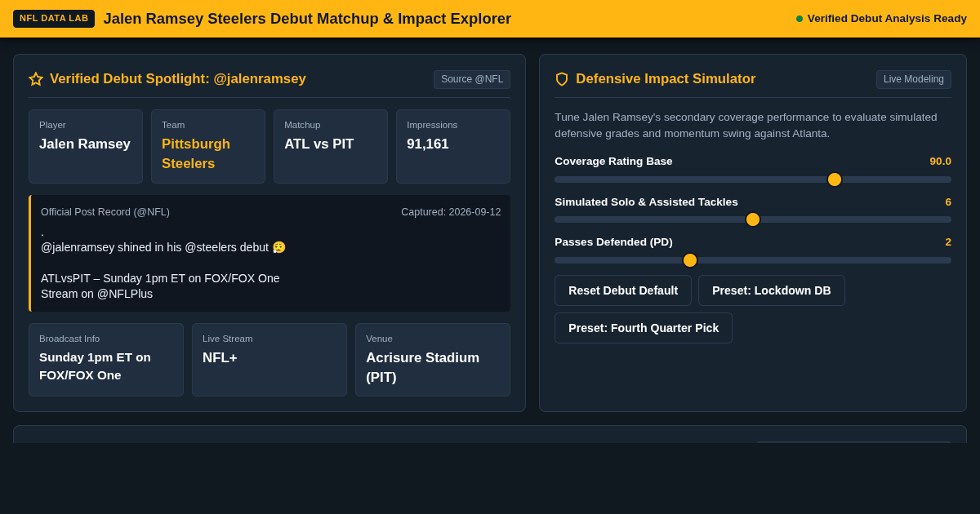Apply the Preset: Fourth Quarter Pick
Screen dimensions: 980x514
(644, 328)
